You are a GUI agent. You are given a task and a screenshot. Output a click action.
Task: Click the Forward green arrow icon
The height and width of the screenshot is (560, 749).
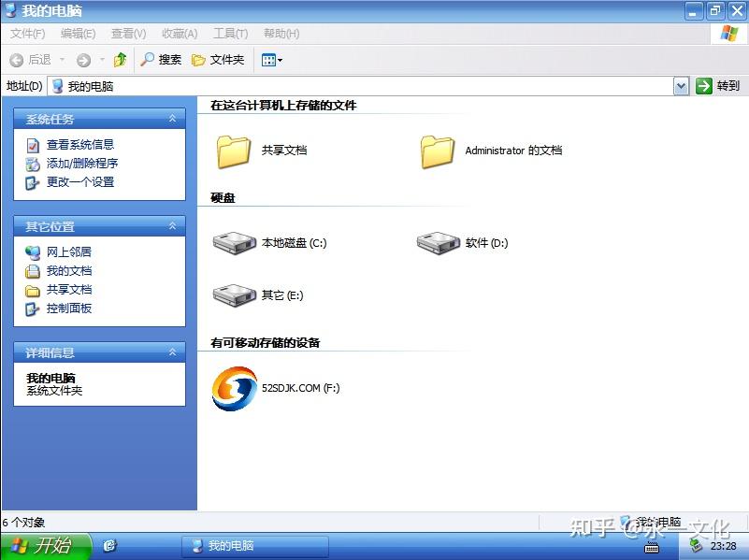point(83,60)
